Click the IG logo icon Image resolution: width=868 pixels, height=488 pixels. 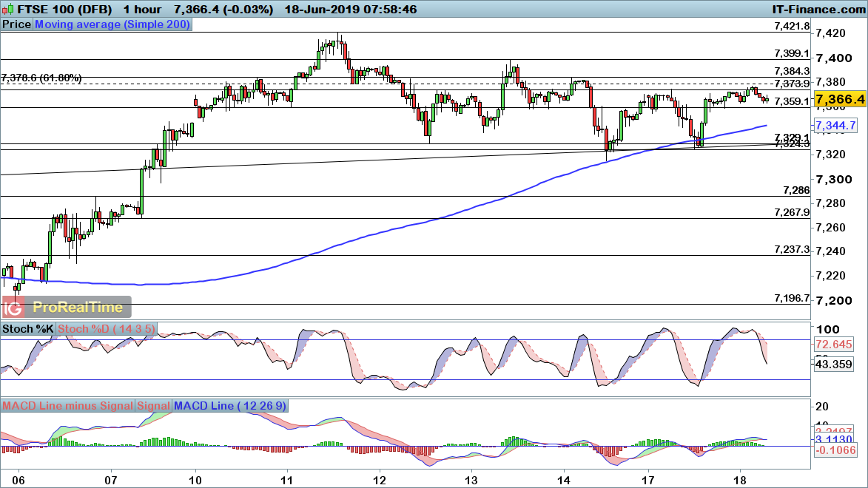(12, 305)
